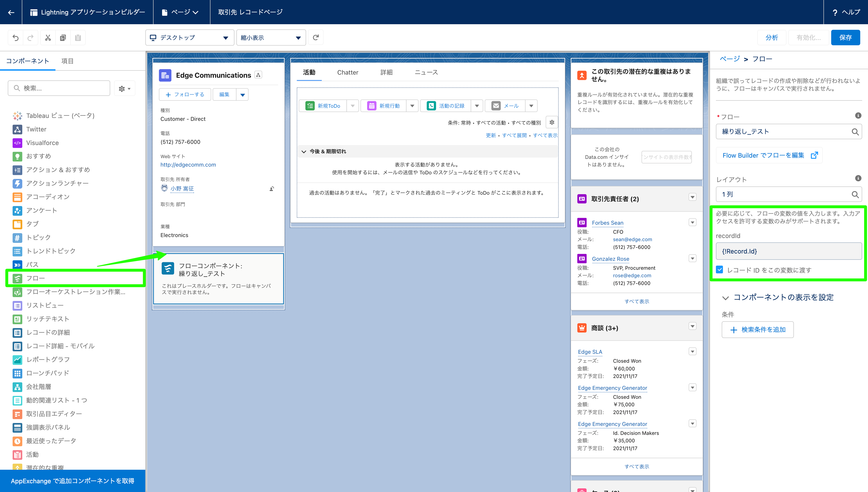Click the account hierarchy icon beside Edge Communications

pos(258,75)
